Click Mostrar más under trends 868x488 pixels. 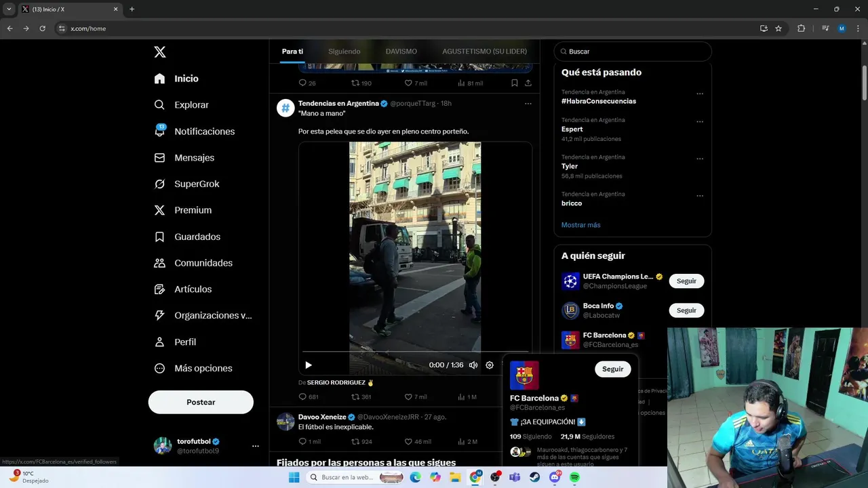coord(580,225)
